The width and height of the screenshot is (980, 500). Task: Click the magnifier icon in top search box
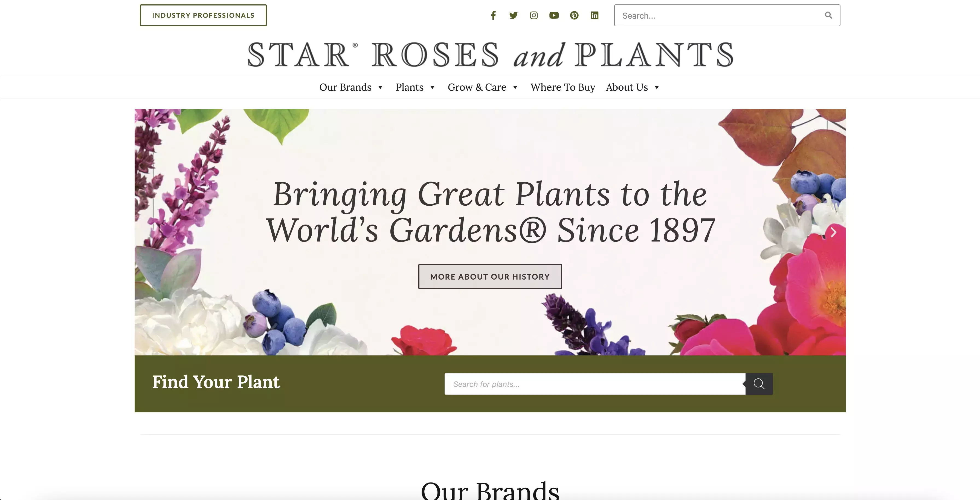[x=828, y=15]
